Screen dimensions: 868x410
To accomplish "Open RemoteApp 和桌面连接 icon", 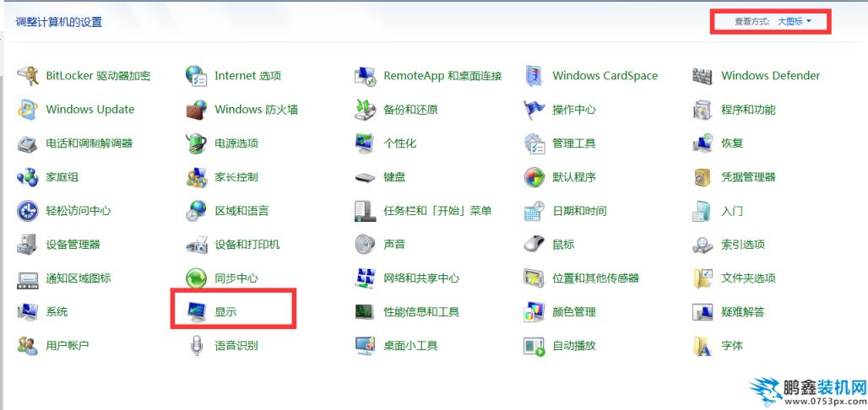I will coord(365,75).
